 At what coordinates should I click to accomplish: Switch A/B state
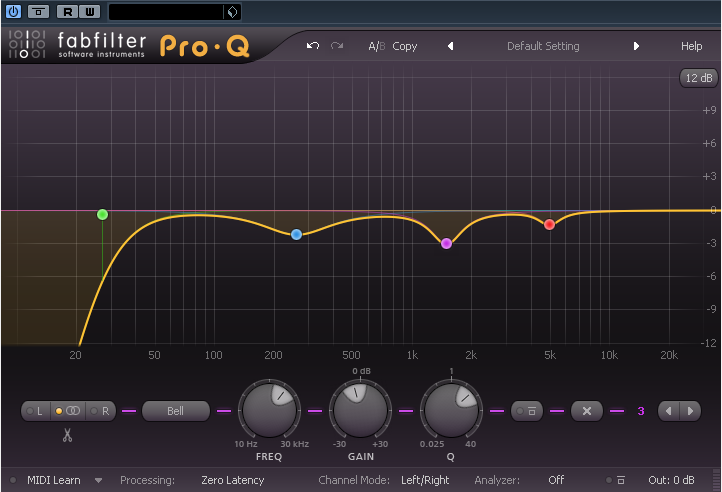coord(377,46)
